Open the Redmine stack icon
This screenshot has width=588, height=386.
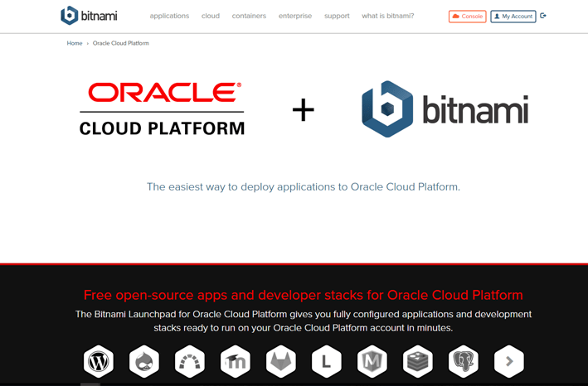190,361
